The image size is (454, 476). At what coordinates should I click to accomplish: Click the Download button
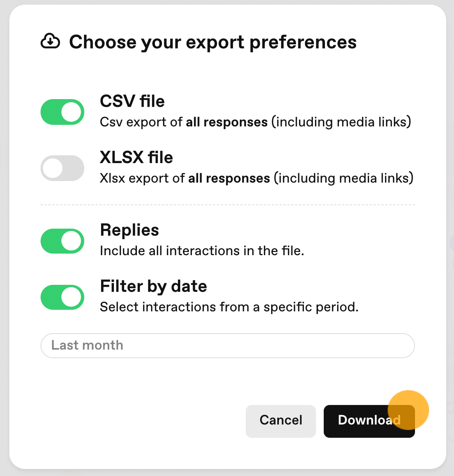[369, 421]
